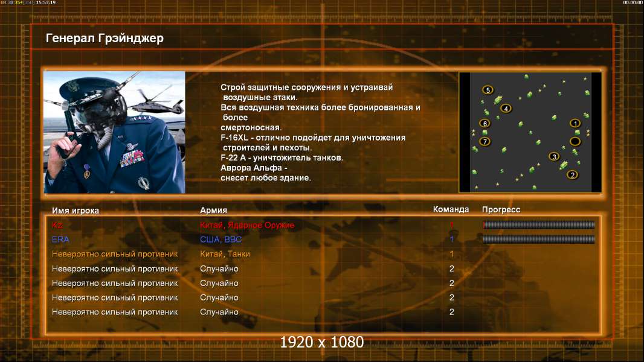This screenshot has width=644, height=362.
Task: Click army 'Китай, Ядерное Оружие'
Action: click(x=247, y=225)
